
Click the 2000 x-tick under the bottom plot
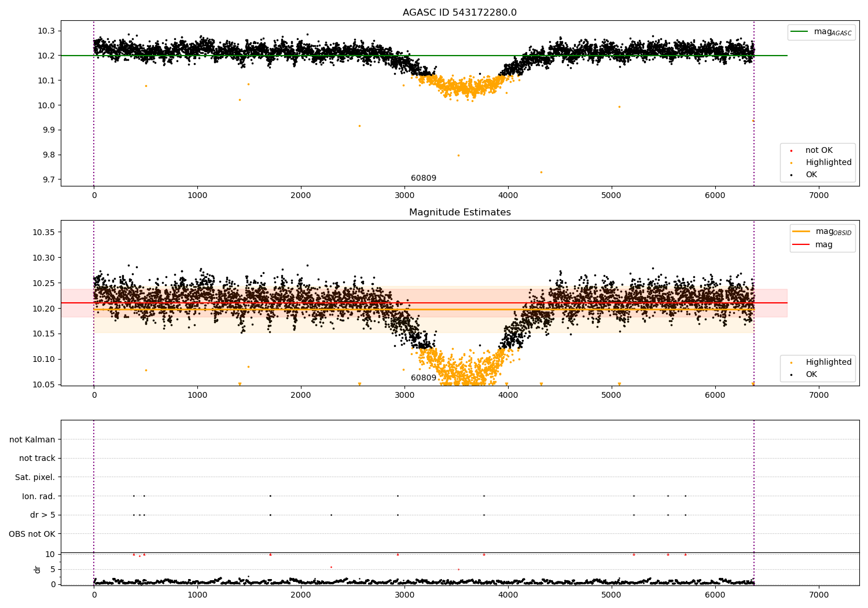pos(301,595)
